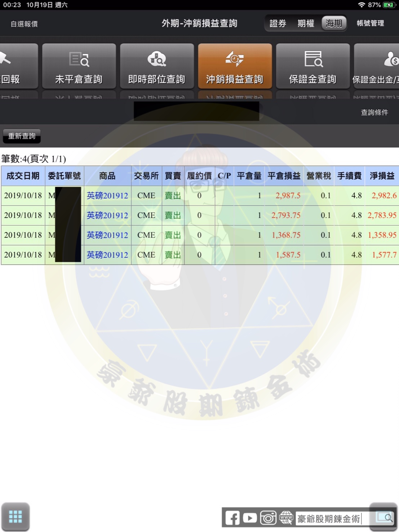Viewport: 399px width, 532px height.
Task: Go to 自選報價
Action: coord(24,24)
